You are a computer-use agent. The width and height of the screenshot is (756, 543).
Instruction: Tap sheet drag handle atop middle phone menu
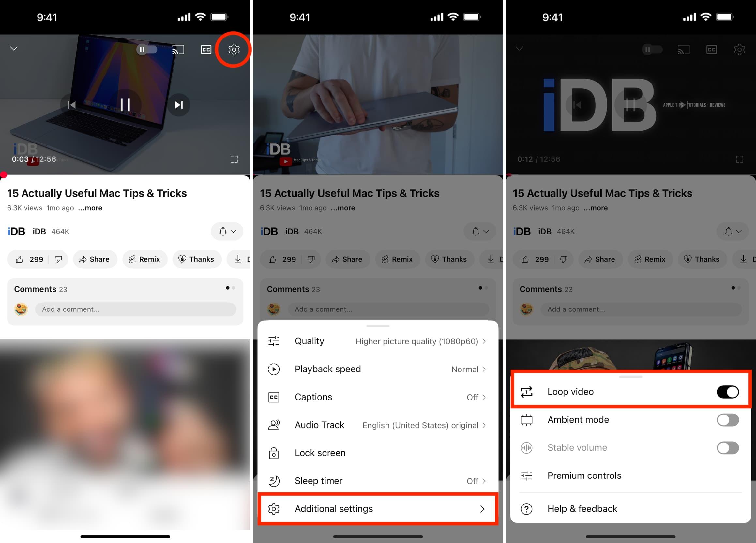tap(378, 326)
